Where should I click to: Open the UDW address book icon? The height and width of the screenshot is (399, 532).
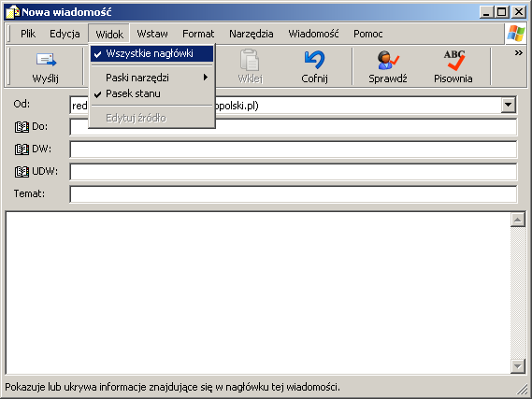tap(22, 172)
